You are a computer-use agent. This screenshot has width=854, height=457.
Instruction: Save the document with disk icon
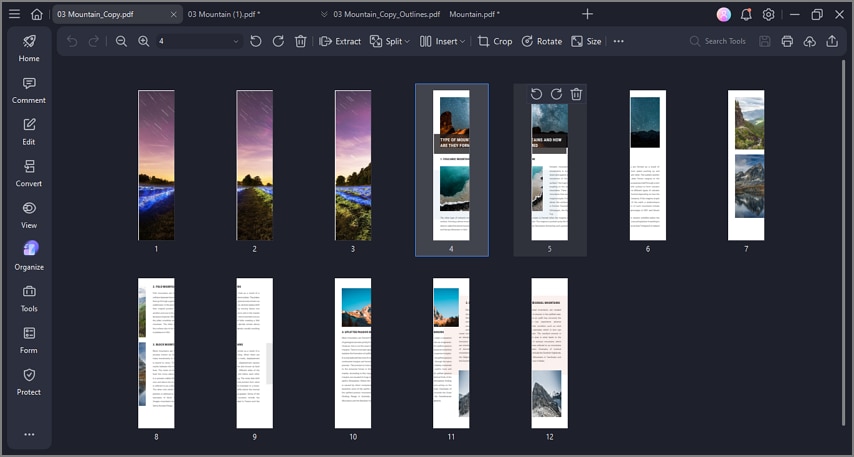point(765,41)
